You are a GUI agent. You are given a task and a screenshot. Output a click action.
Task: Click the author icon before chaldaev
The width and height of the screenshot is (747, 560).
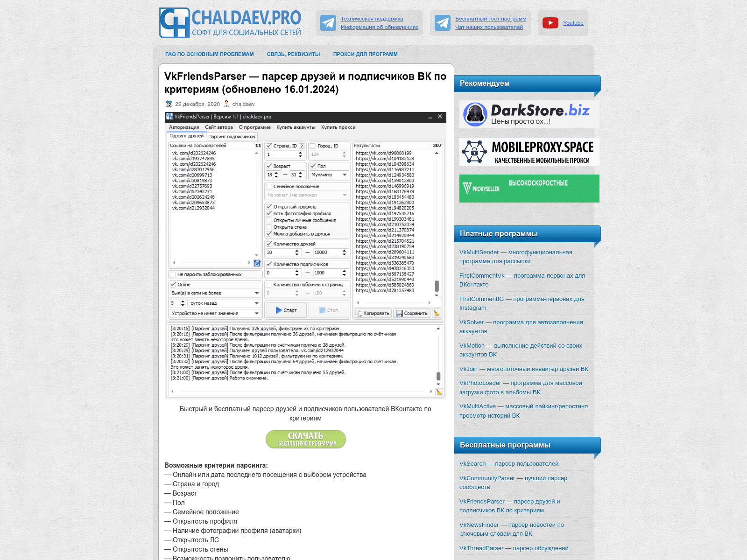point(226,104)
